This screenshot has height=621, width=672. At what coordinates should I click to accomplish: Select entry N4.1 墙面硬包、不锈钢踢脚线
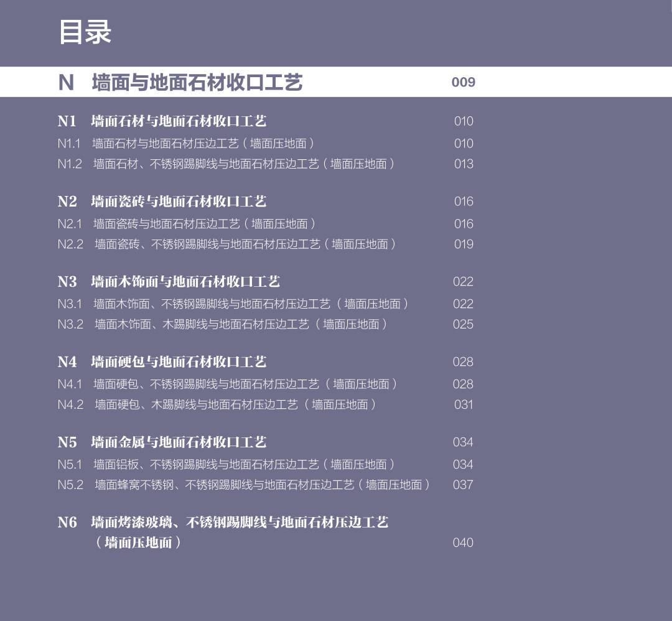tap(227, 384)
